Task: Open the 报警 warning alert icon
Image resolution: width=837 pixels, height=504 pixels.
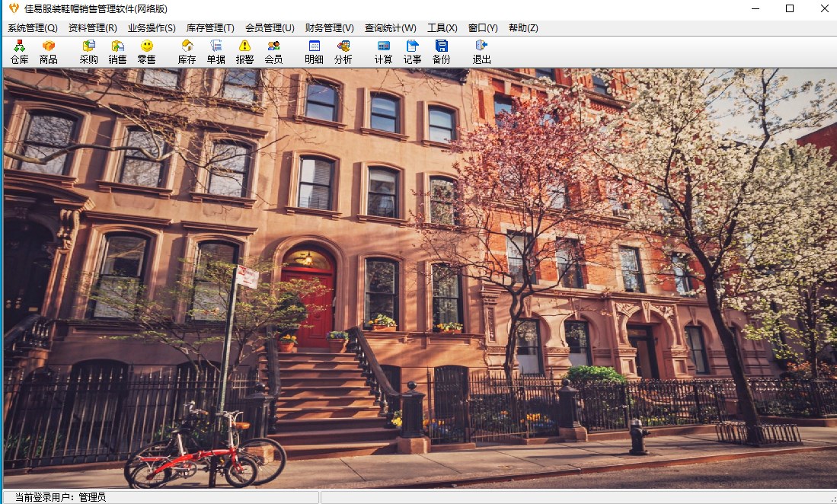Action: [x=244, y=52]
